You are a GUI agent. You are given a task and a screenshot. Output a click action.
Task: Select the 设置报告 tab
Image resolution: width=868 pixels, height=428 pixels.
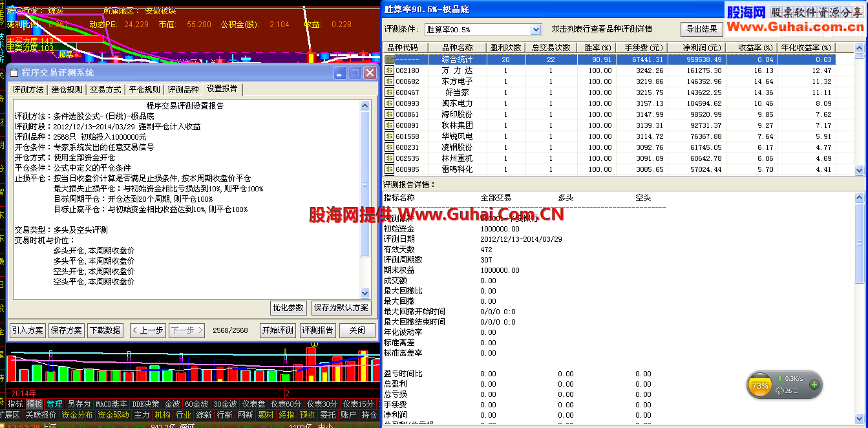click(x=222, y=89)
